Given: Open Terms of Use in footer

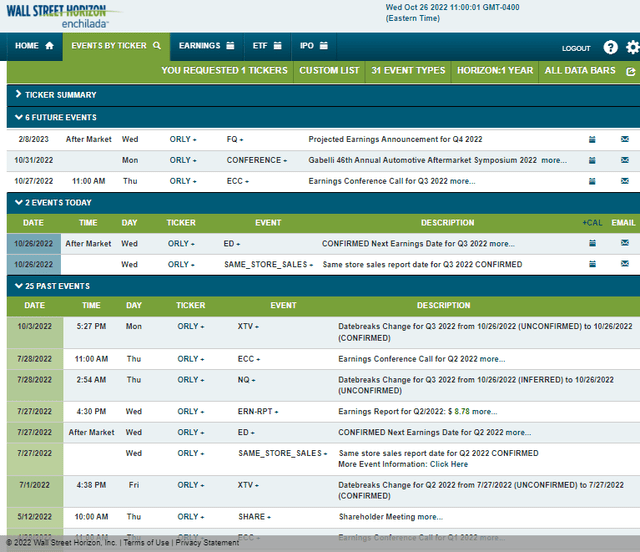Looking at the screenshot, I should pos(146,543).
